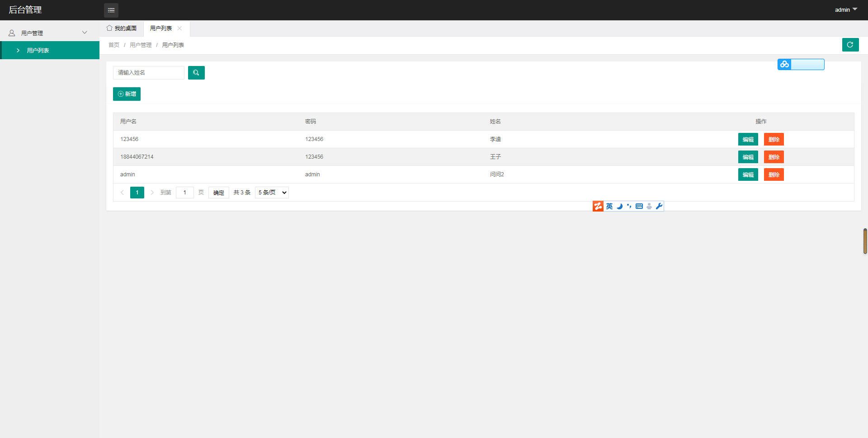Toggle the sidebar hamburger menu icon
The width and height of the screenshot is (868, 438).
[111, 10]
